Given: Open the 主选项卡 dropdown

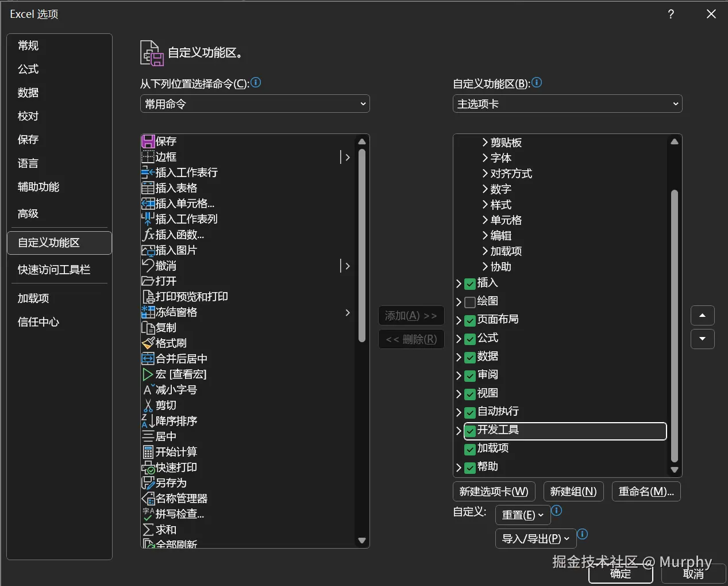Looking at the screenshot, I should point(567,104).
